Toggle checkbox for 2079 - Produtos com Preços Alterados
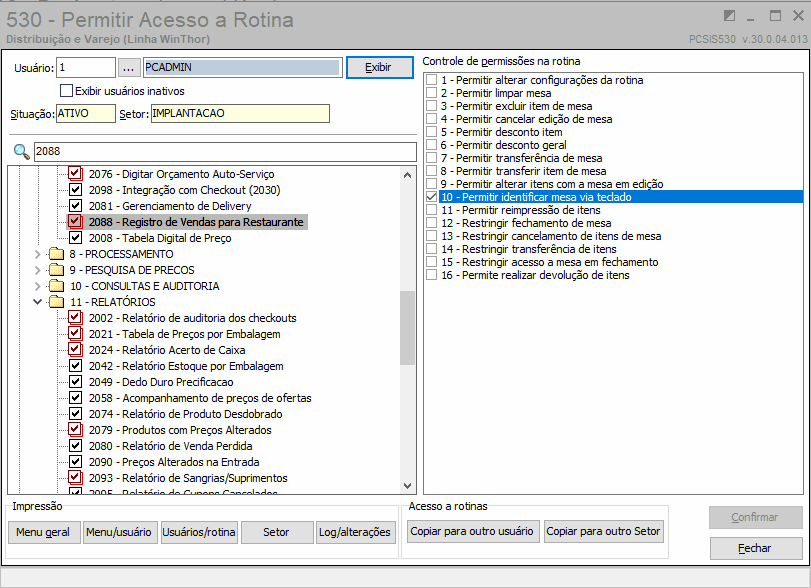 click(75, 430)
